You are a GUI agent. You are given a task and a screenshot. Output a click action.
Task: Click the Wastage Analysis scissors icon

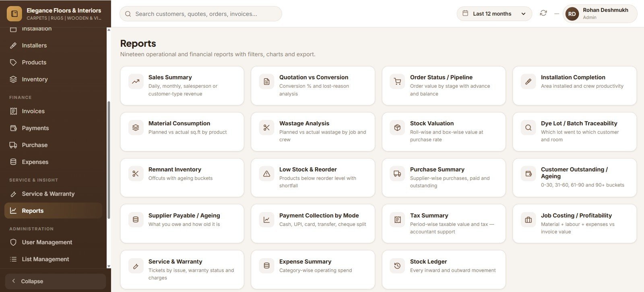[x=266, y=128]
